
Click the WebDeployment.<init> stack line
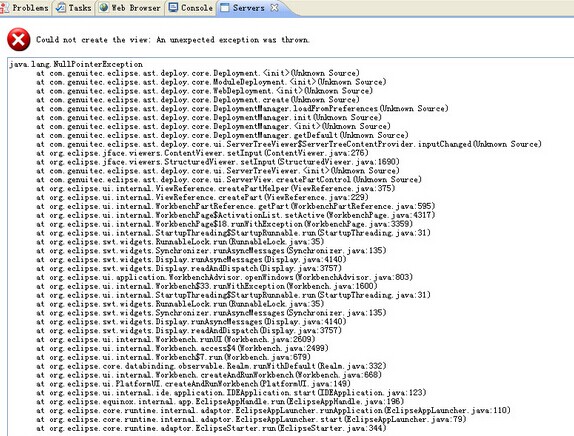pos(204,91)
